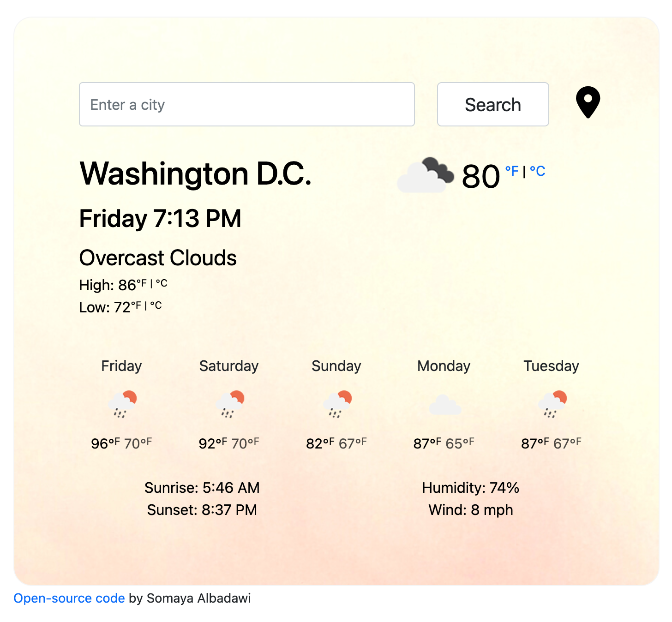Screen dimensions: 672x622
Task: Click the Enter a city input field
Action: click(247, 104)
